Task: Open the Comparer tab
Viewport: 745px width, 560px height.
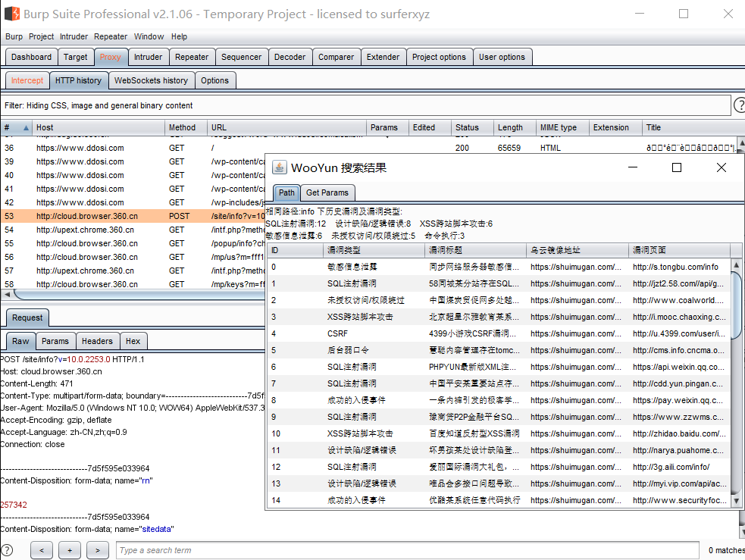Action: [x=336, y=57]
